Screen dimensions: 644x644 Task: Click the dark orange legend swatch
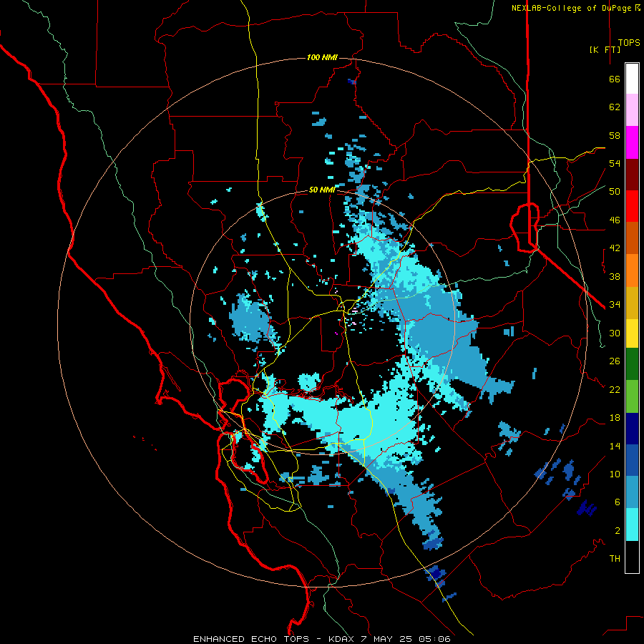pyautogui.click(x=632, y=238)
